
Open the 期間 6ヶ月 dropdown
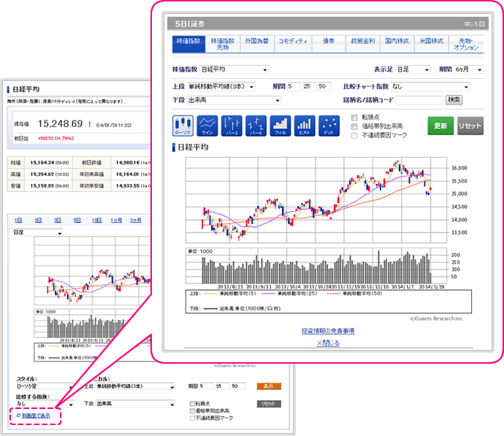468,69
